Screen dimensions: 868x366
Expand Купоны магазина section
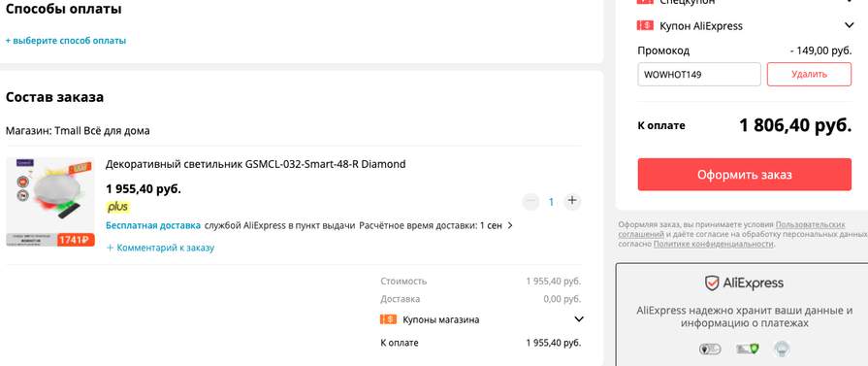coord(579,319)
